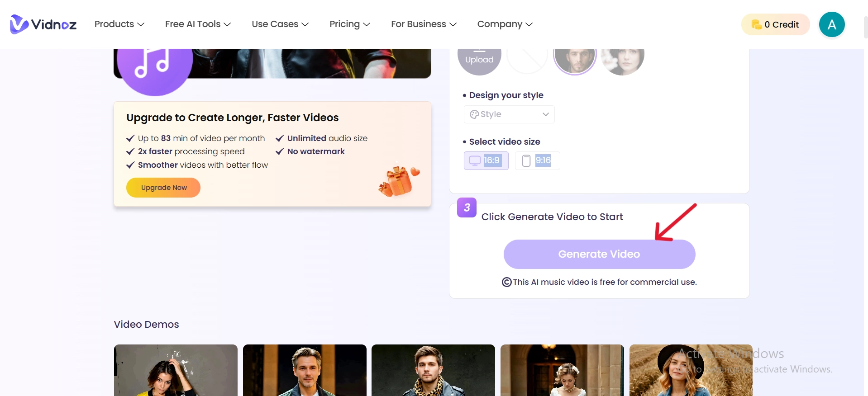This screenshot has height=396, width=868.
Task: Open the woman in hat video demo
Action: pos(691,370)
